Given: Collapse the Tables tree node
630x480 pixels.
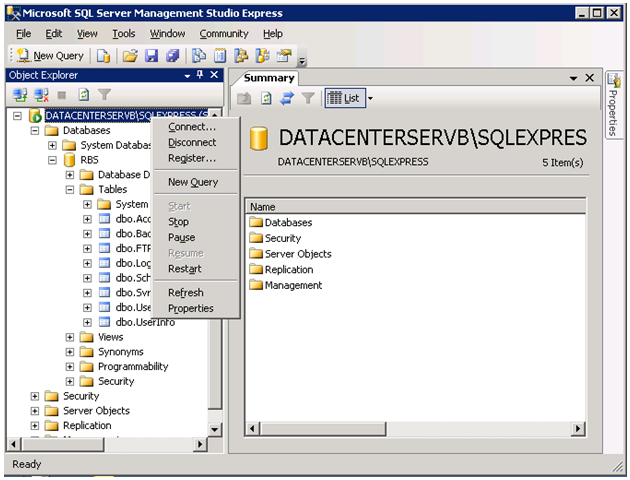Looking at the screenshot, I should click(x=71, y=189).
